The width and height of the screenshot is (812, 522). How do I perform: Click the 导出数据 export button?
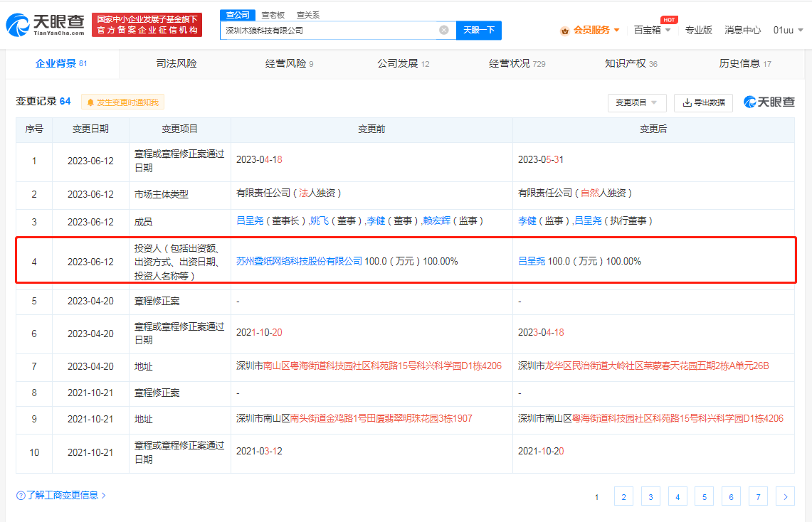pyautogui.click(x=703, y=102)
